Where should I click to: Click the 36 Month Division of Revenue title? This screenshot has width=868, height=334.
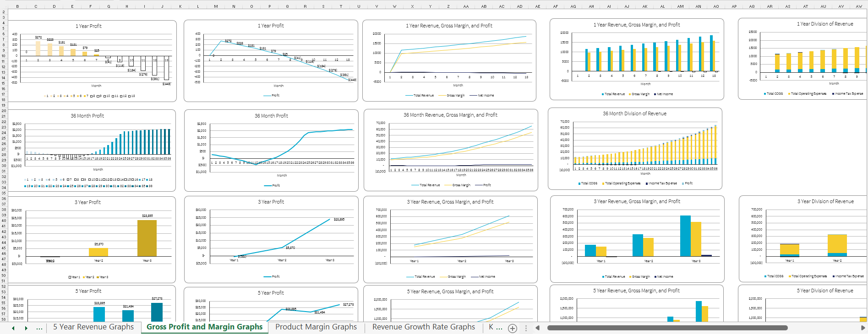[x=634, y=113]
